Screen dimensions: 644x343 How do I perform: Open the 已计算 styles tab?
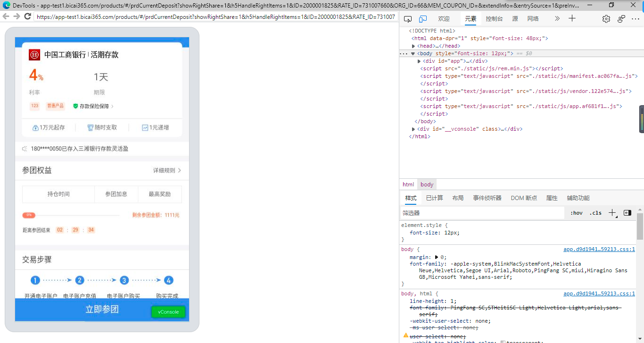[x=435, y=198]
